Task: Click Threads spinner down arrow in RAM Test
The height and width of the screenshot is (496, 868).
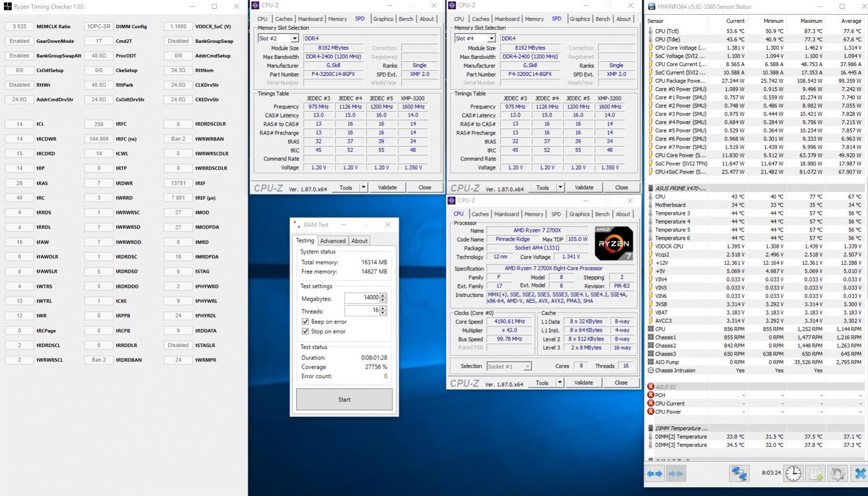Action: pos(383,313)
